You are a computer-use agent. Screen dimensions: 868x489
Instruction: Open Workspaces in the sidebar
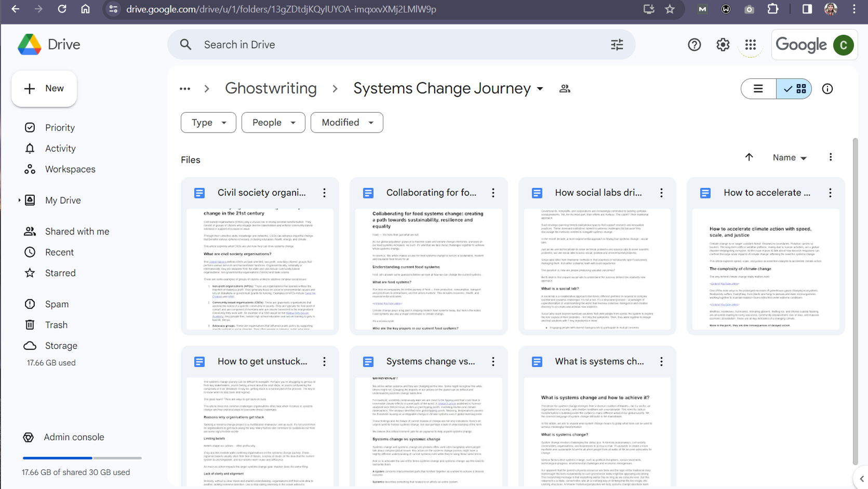(70, 169)
